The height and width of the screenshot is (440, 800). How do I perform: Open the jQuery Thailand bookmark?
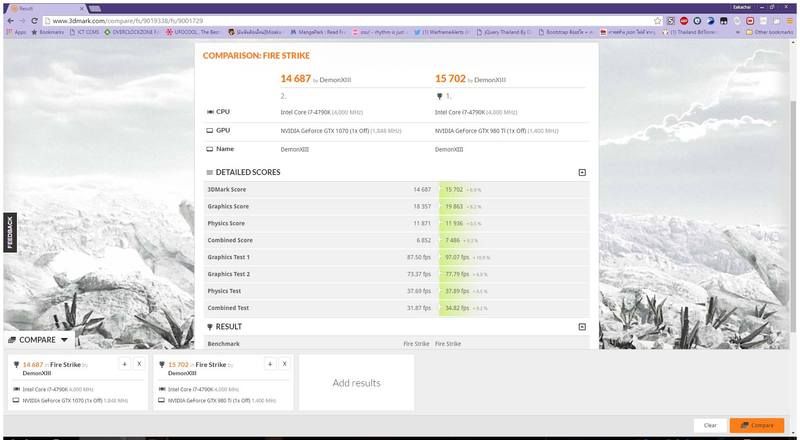[506, 32]
